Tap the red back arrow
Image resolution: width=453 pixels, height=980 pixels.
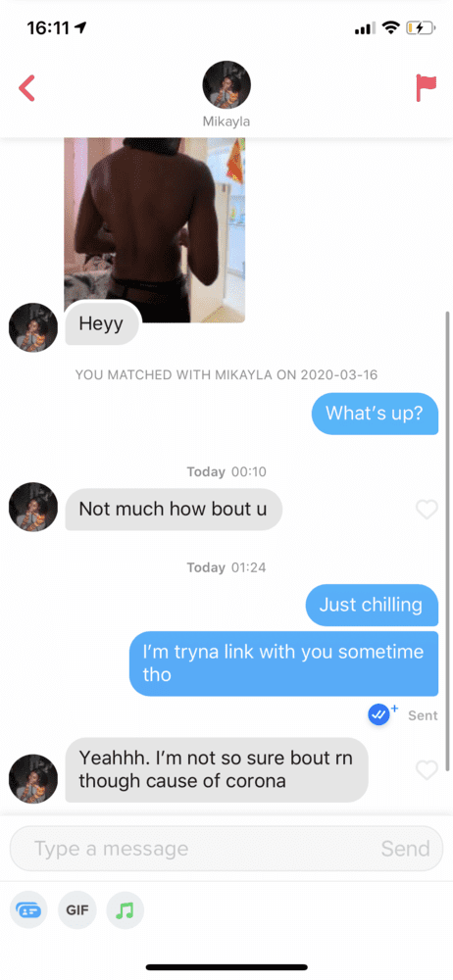26,88
